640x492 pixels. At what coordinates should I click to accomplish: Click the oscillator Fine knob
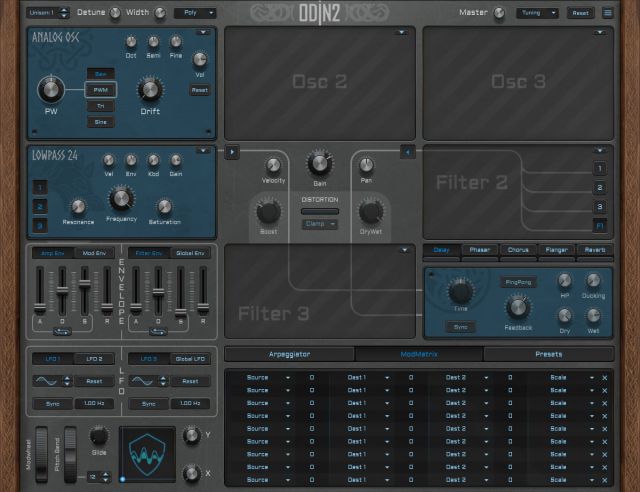coord(176,42)
